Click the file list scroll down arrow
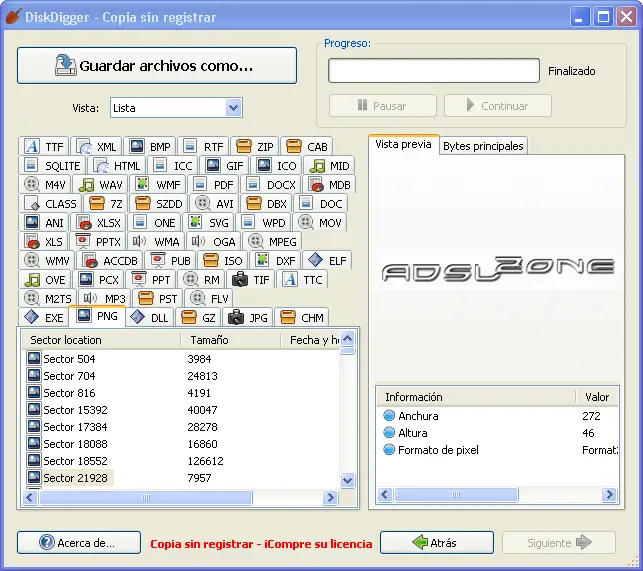The width and height of the screenshot is (643, 571). 347,480
